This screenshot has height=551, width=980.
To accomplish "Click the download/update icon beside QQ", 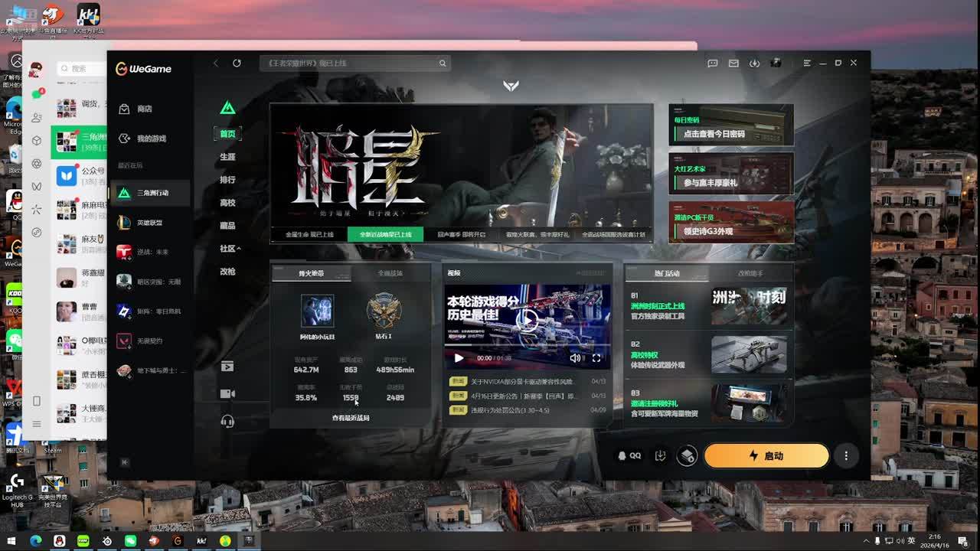I will coord(661,455).
